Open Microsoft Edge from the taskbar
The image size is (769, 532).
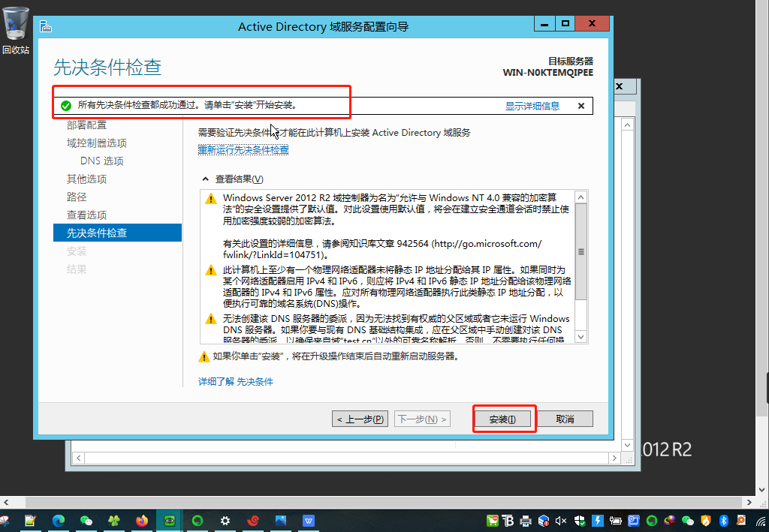[x=59, y=521]
